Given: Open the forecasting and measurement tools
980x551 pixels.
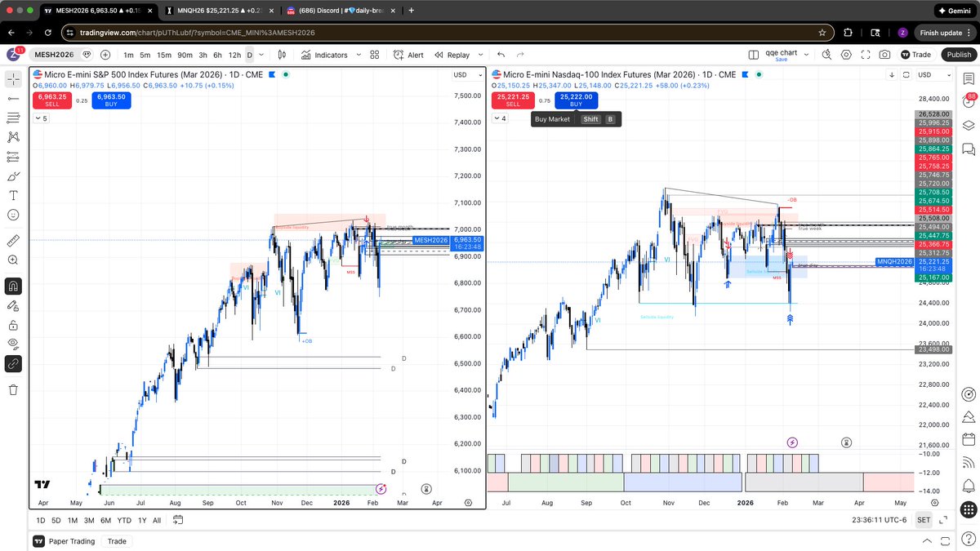Looking at the screenshot, I should [13, 156].
